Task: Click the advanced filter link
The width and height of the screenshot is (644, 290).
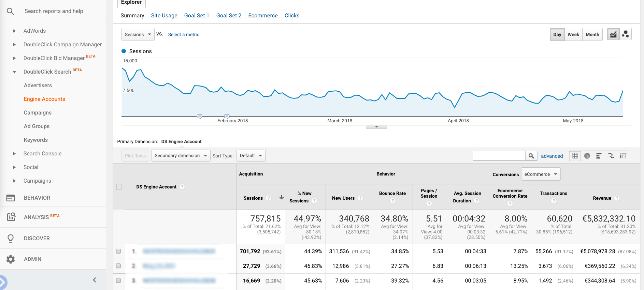Action: (x=552, y=156)
